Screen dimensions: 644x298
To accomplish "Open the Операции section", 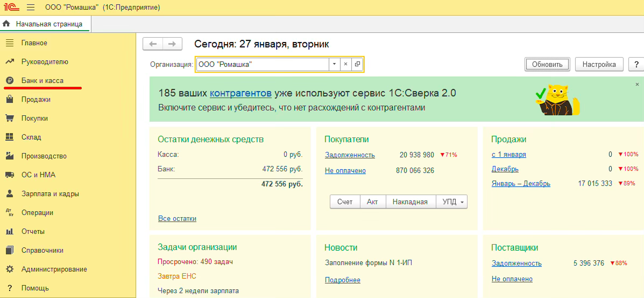I will (37, 213).
